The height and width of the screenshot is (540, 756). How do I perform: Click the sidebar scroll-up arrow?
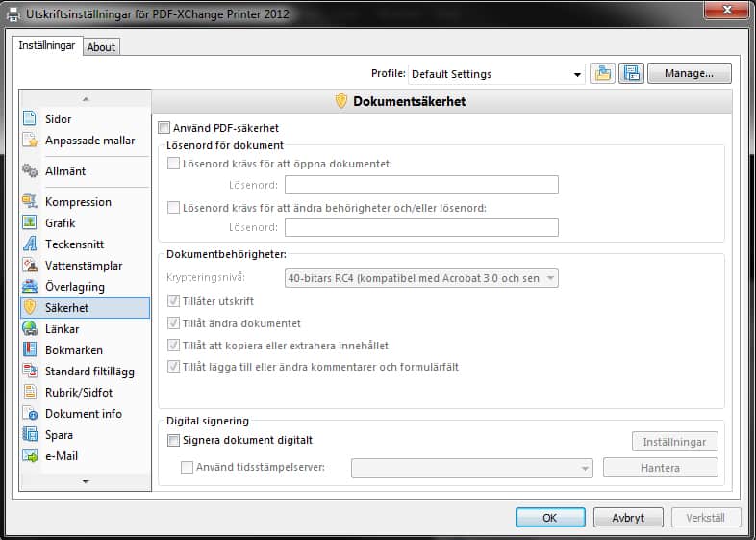pos(86,98)
